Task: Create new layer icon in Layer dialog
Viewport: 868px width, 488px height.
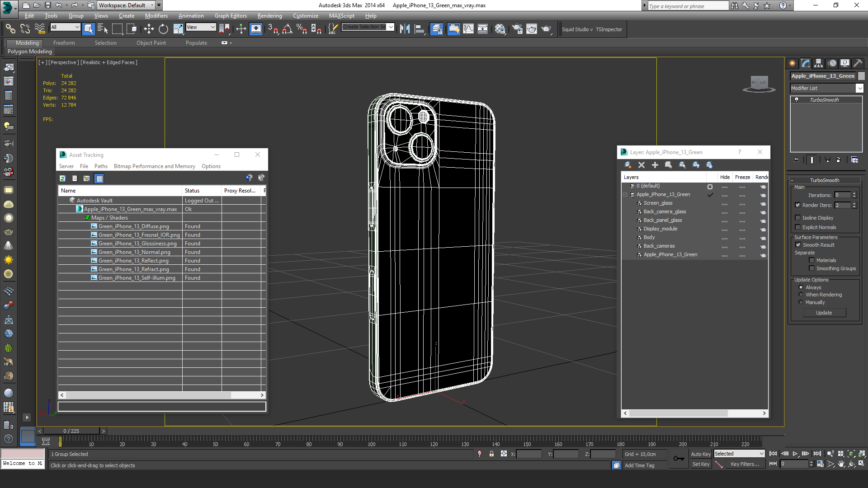Action: 628,165
